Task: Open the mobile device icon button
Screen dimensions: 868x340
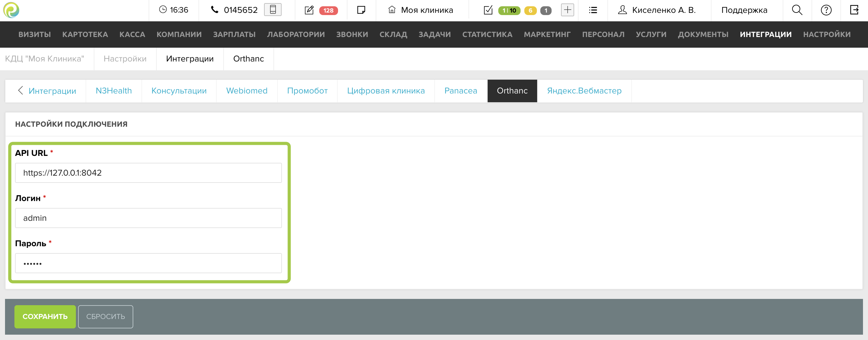Action: pos(273,9)
